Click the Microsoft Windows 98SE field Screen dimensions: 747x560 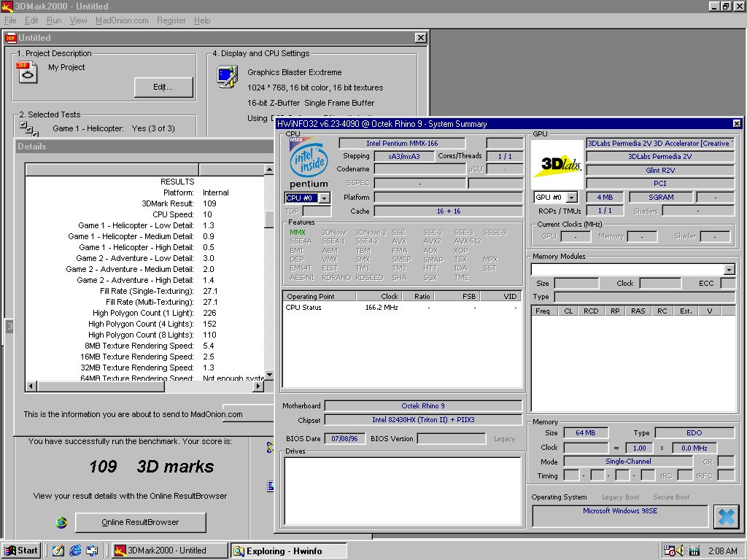pyautogui.click(x=620, y=516)
